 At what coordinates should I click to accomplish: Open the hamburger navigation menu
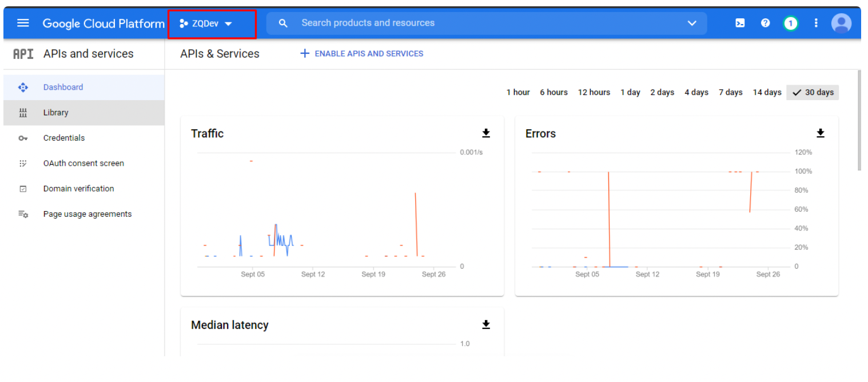click(23, 23)
